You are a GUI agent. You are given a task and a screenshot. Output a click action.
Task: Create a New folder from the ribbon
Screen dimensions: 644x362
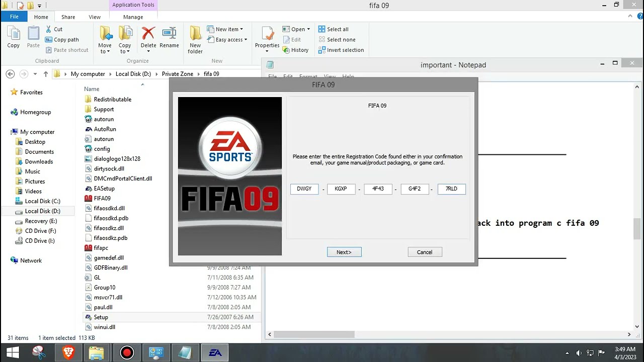pyautogui.click(x=195, y=40)
